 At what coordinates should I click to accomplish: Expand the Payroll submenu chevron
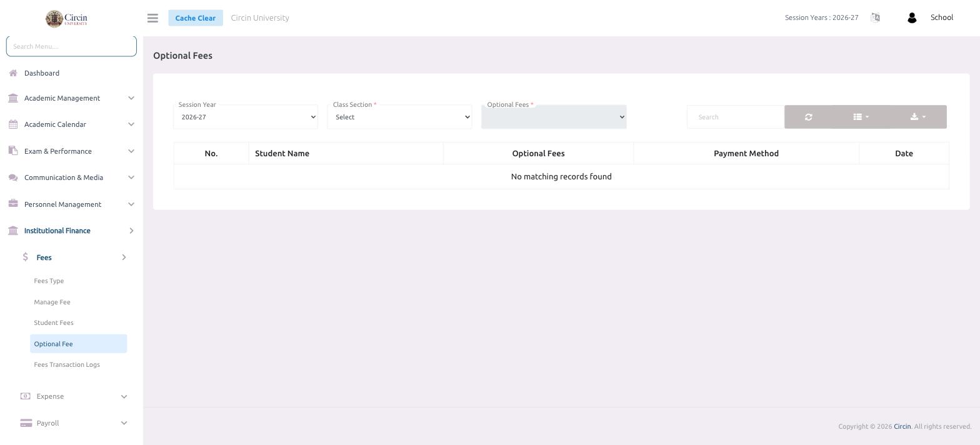pos(124,423)
